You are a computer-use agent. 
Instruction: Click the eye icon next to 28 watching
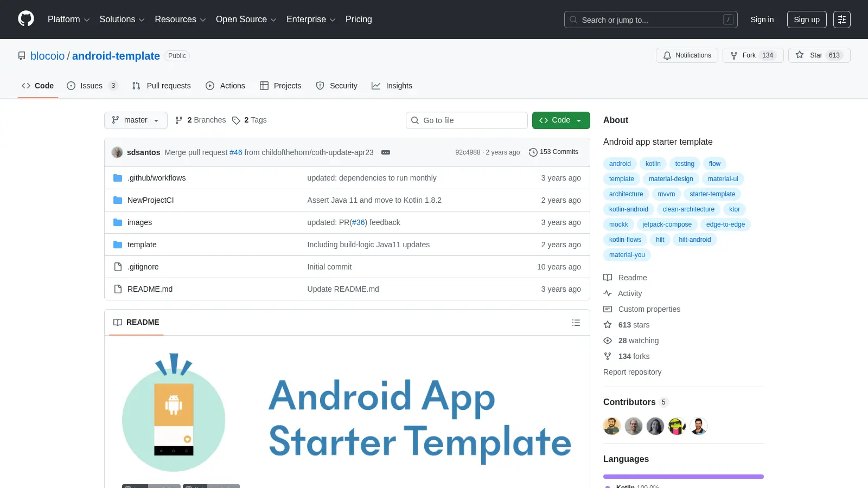pyautogui.click(x=608, y=341)
